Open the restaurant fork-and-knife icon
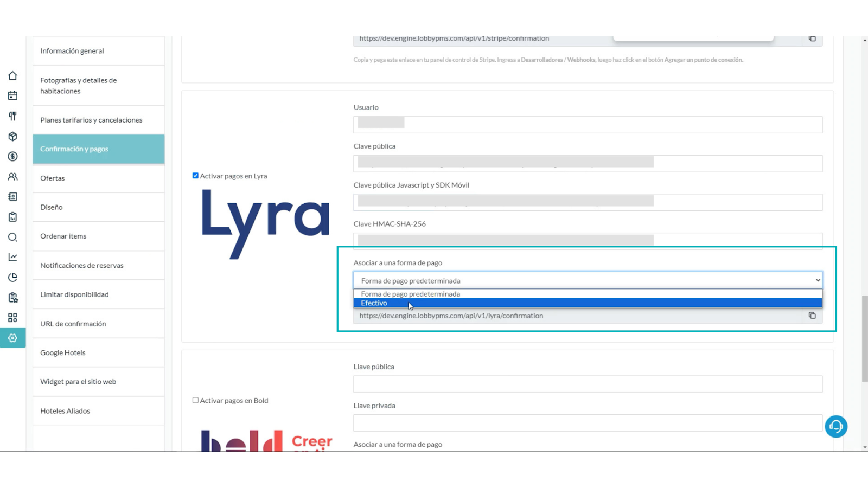Viewport: 868px width, 488px height. [12, 116]
